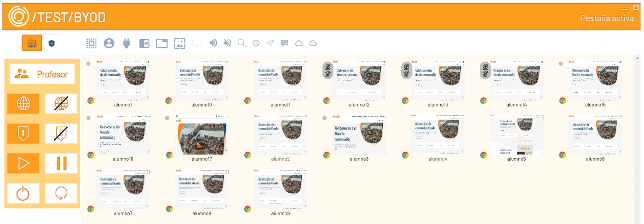The width and height of the screenshot is (644, 224).
Task: Click the Profesor button
Action: pyautogui.click(x=42, y=74)
